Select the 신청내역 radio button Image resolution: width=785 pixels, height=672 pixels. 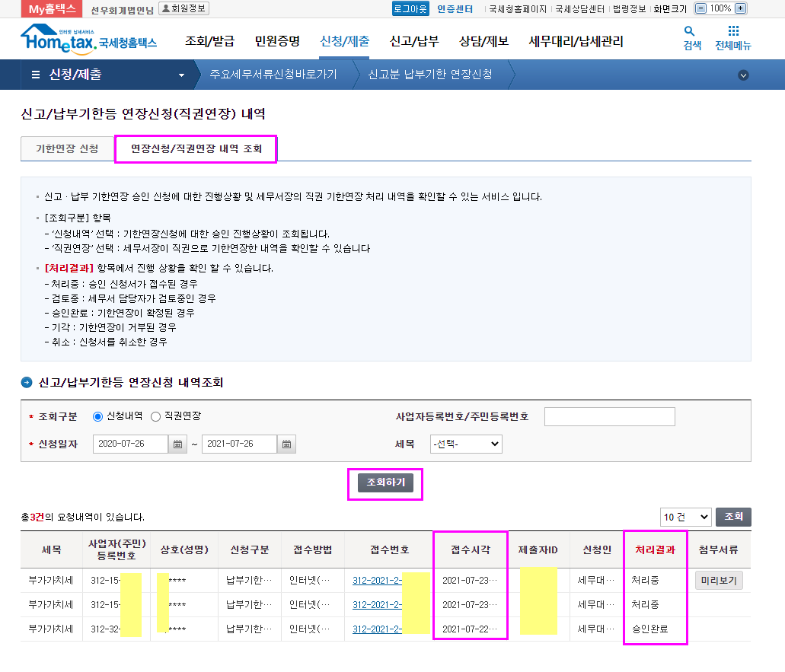pos(97,416)
